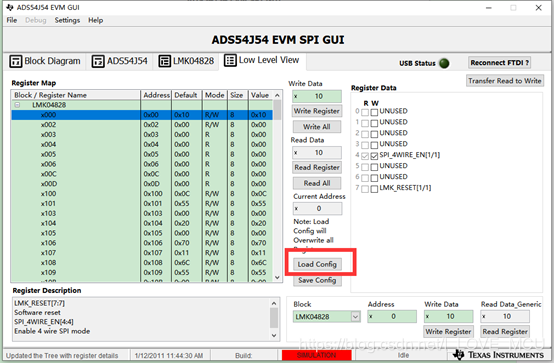Viewport: 554px width, 363px height.
Task: Click Transfer Read to Write button
Action: 505,81
